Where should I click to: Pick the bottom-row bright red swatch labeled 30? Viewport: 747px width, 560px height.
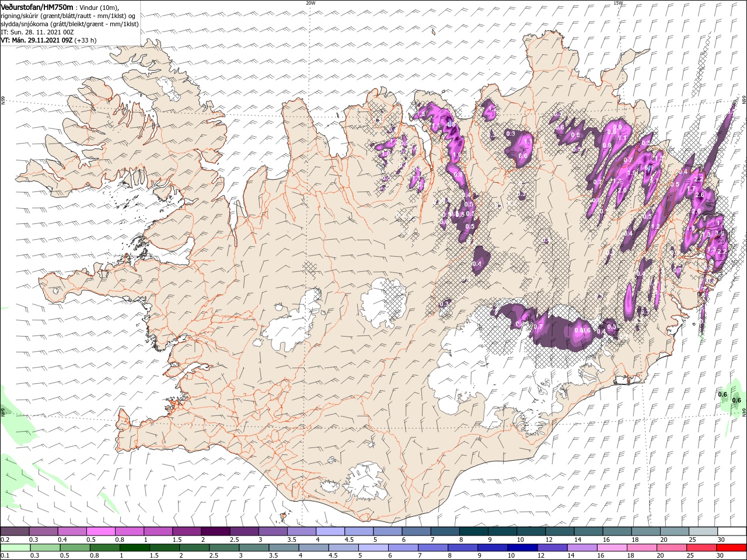pos(731,548)
